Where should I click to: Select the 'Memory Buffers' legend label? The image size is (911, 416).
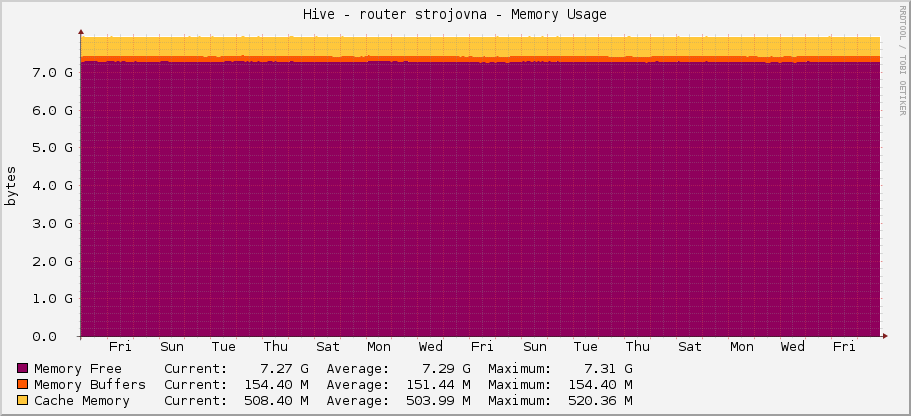coord(90,385)
